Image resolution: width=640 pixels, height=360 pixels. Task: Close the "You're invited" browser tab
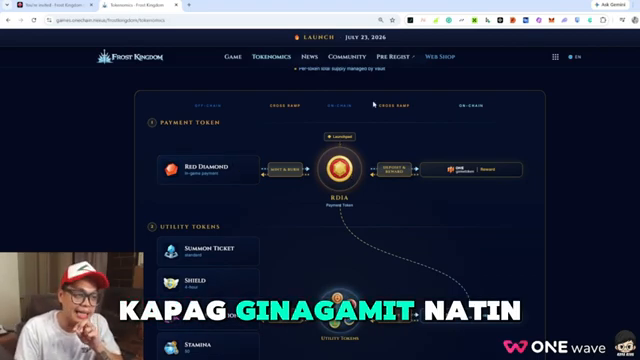pyautogui.click(x=91, y=5)
